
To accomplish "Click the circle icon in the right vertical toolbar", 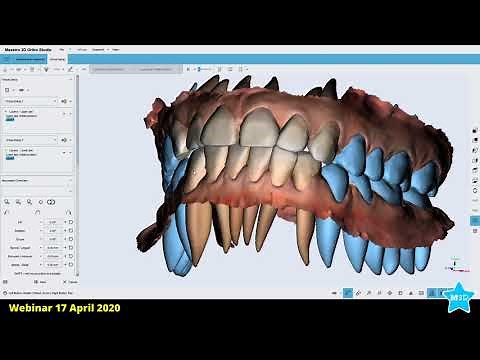I will point(475,190).
